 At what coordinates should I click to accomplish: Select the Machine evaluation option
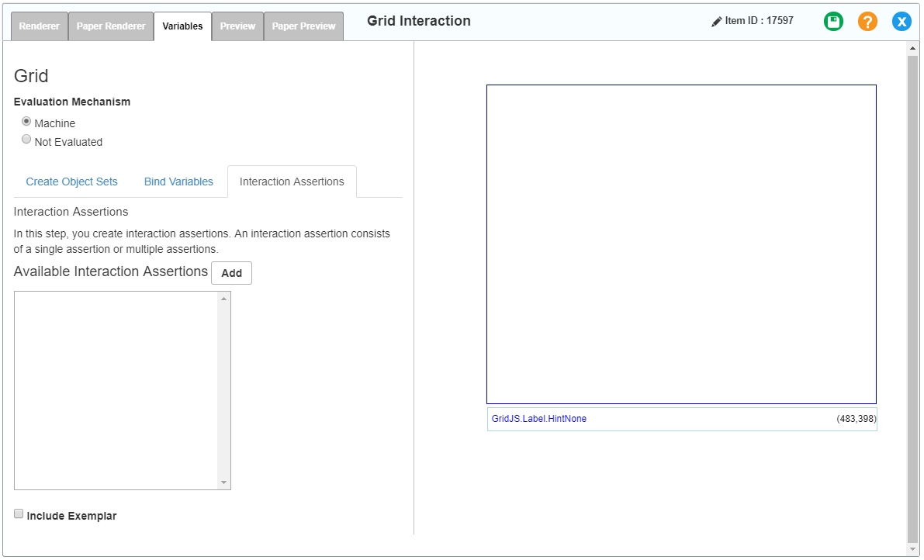tap(26, 121)
